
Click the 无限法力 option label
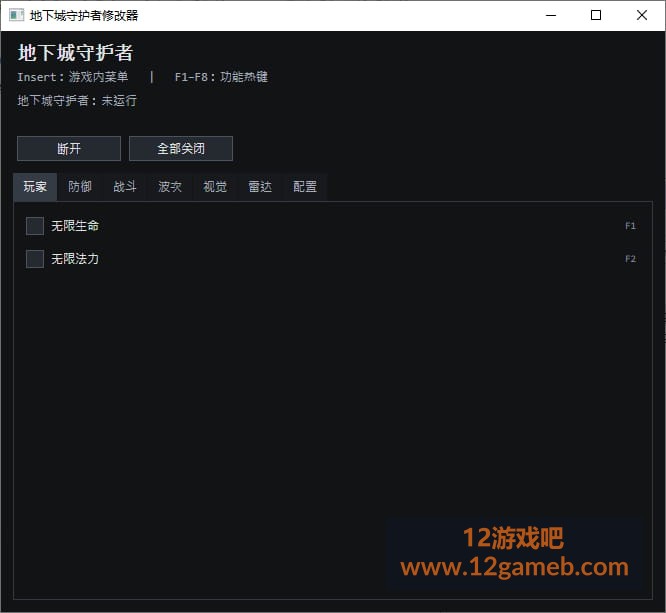coord(75,259)
